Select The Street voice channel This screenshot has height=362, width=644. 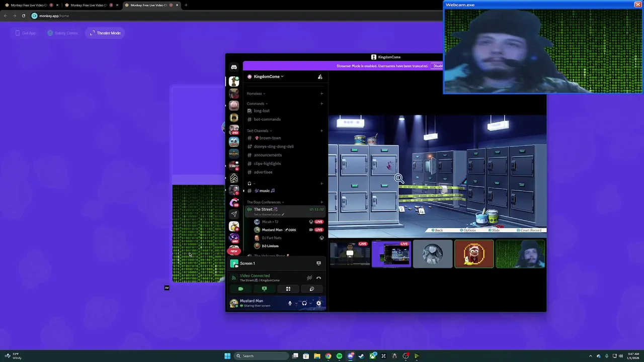(285, 211)
